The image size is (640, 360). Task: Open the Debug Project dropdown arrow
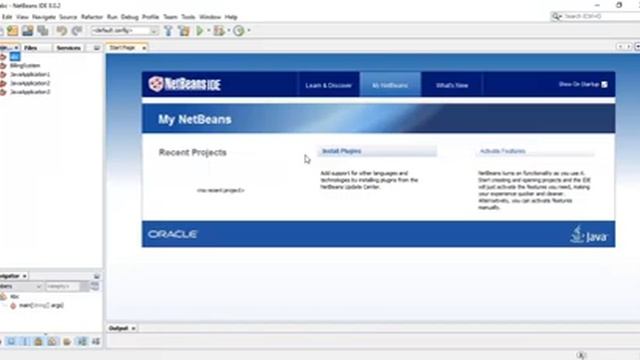(x=229, y=30)
